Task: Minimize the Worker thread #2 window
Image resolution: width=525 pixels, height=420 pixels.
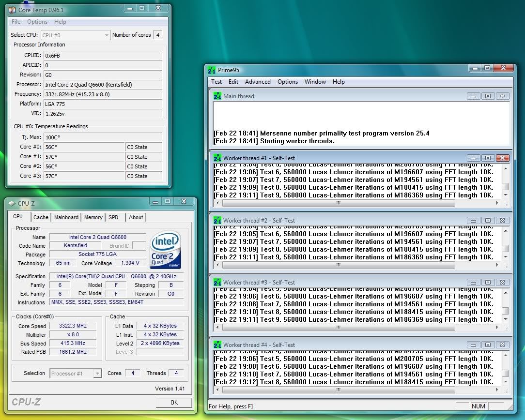Action: point(474,221)
